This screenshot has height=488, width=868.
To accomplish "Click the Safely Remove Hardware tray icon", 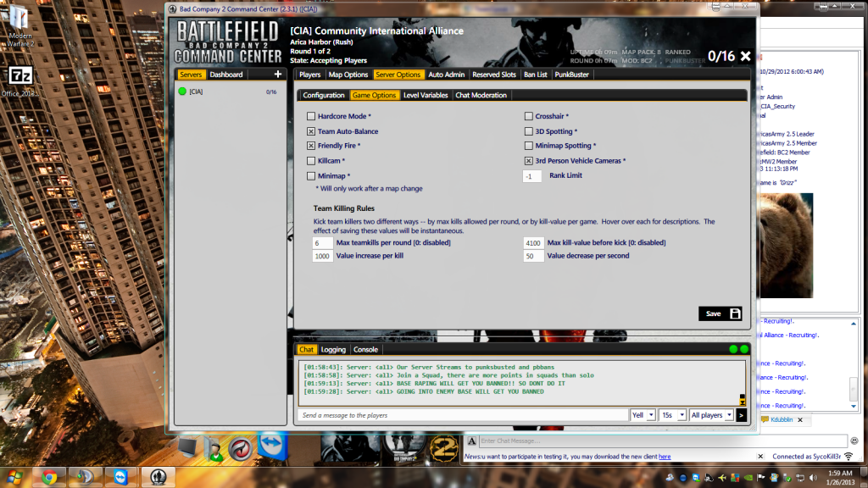I will tap(787, 478).
